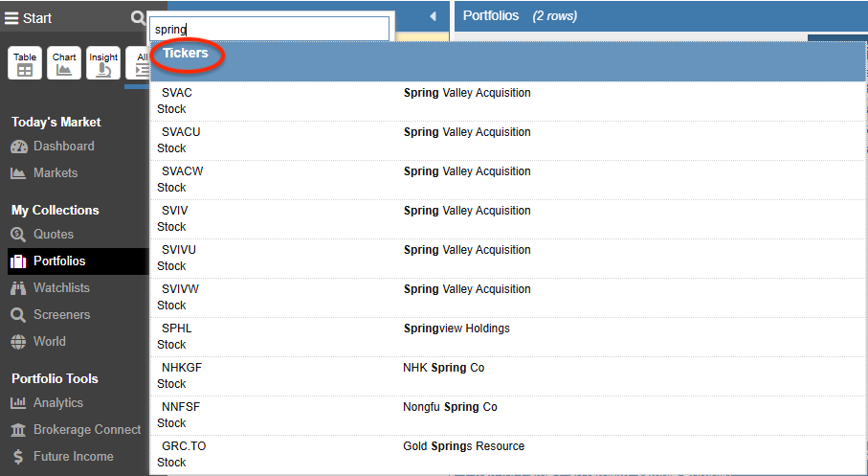Collapse panel with left arrow

pos(433,16)
